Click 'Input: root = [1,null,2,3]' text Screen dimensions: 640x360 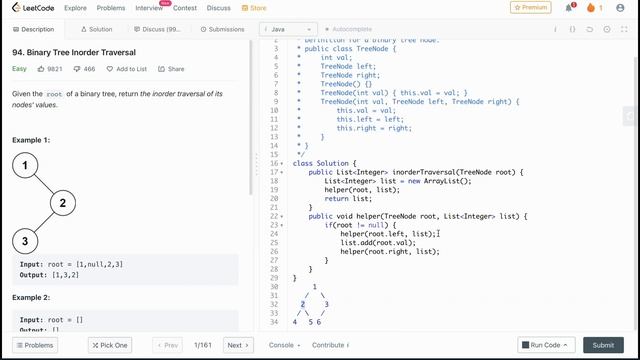coord(71,265)
